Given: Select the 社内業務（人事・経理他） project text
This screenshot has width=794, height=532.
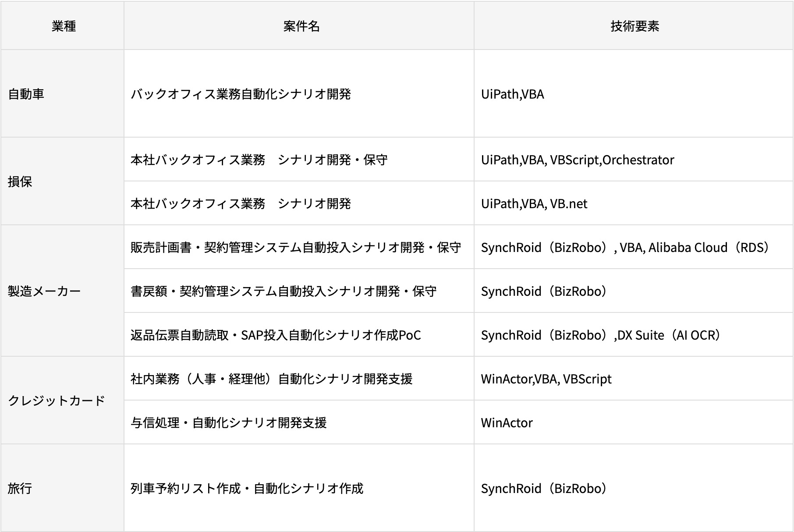Looking at the screenshot, I should point(271,379).
